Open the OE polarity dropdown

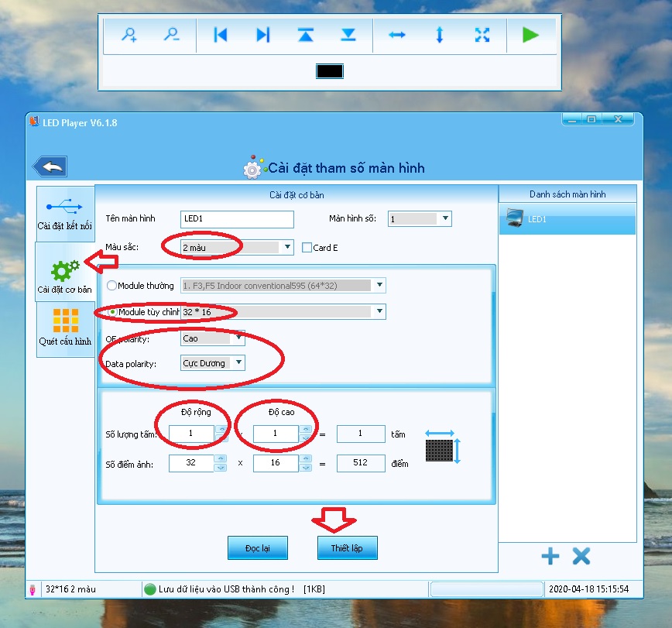(213, 338)
